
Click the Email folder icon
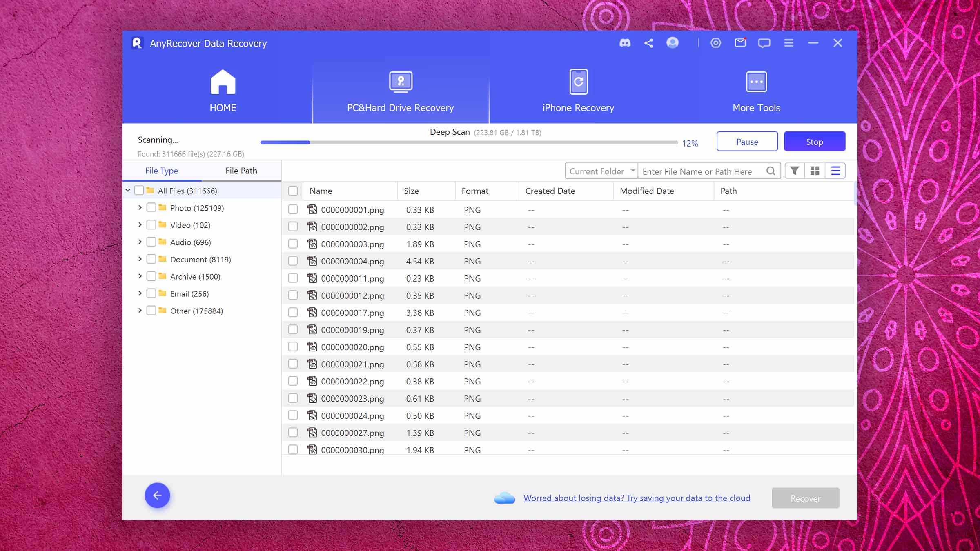163,293
